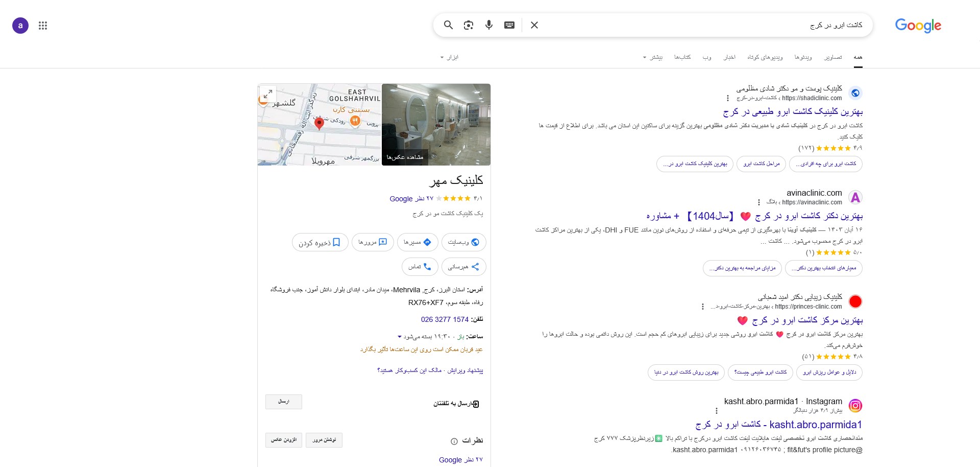Click the three-dot menu beside shadiclinic.com

click(x=728, y=98)
